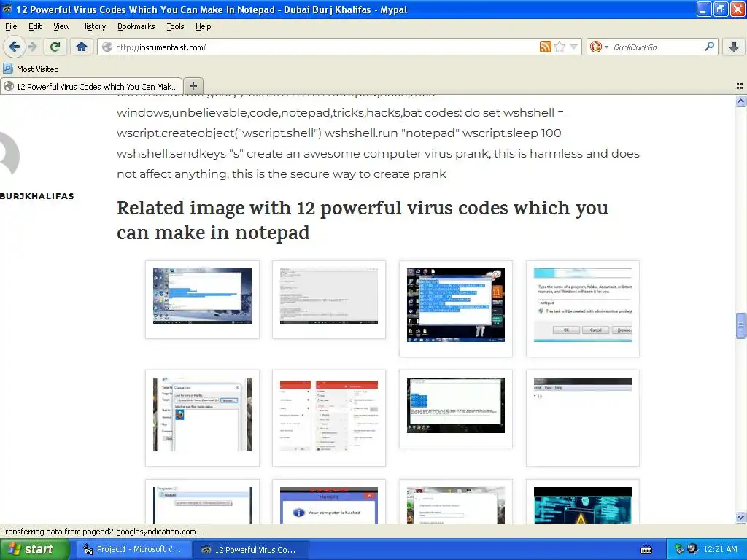Open the bookmark star dropdown arrow

pyautogui.click(x=574, y=47)
